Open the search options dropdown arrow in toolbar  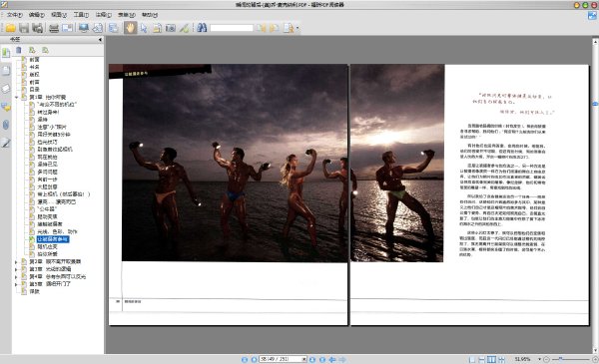[x=298, y=28]
